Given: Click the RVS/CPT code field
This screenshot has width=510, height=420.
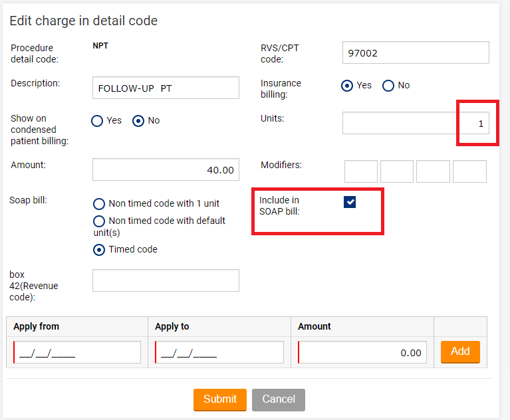Looking at the screenshot, I should coord(416,53).
